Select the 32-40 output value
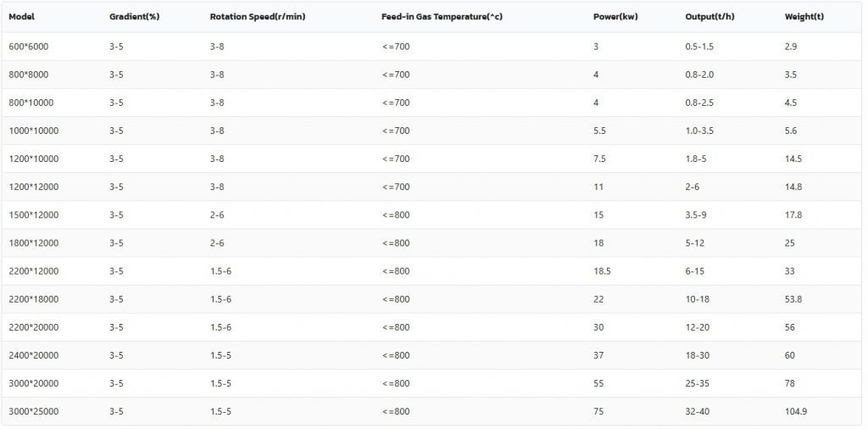This screenshot has width=868, height=429. (x=698, y=412)
